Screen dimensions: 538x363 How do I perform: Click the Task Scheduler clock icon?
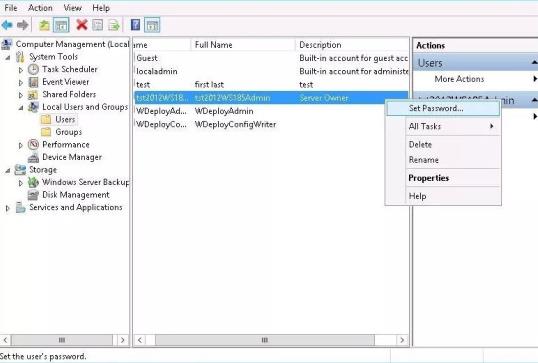pos(33,69)
